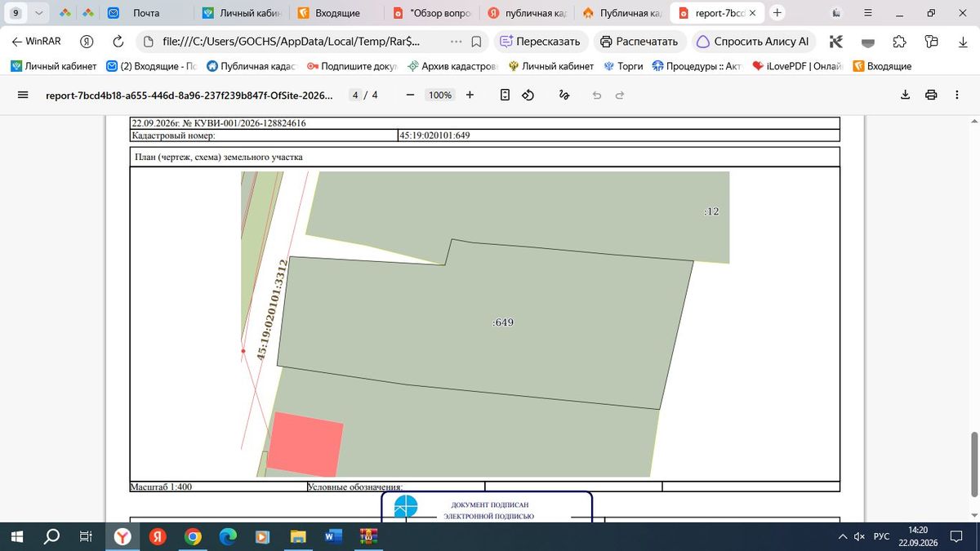Switch the РУС keyboard language

[x=881, y=536]
